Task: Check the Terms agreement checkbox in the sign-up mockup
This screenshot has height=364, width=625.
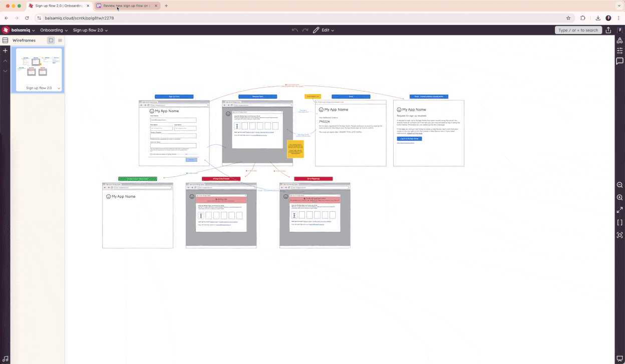Action: [151, 154]
